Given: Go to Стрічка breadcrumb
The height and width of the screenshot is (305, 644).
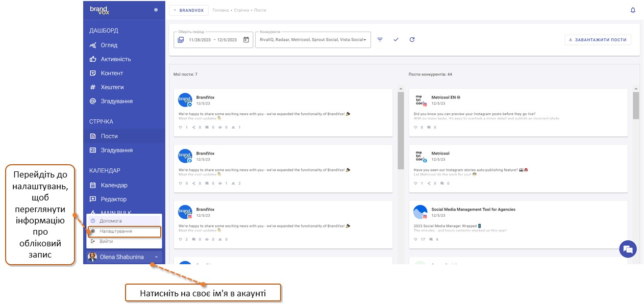Looking at the screenshot, I should click(x=241, y=10).
